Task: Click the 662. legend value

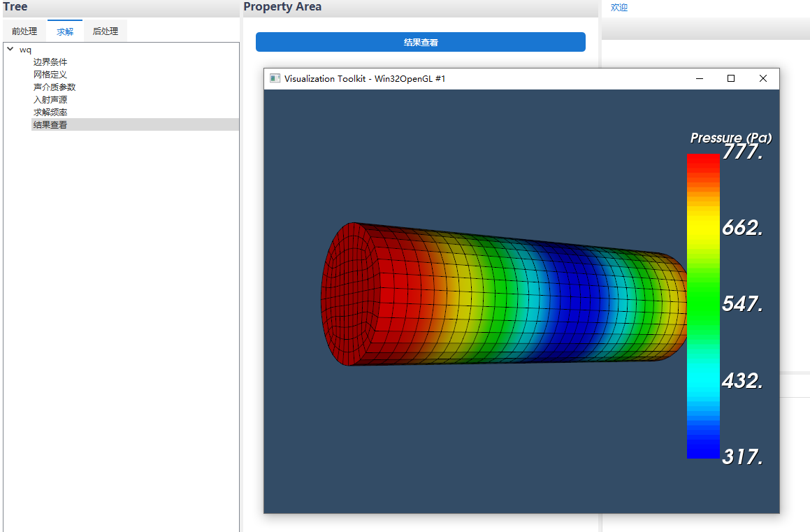Action: [x=742, y=228]
